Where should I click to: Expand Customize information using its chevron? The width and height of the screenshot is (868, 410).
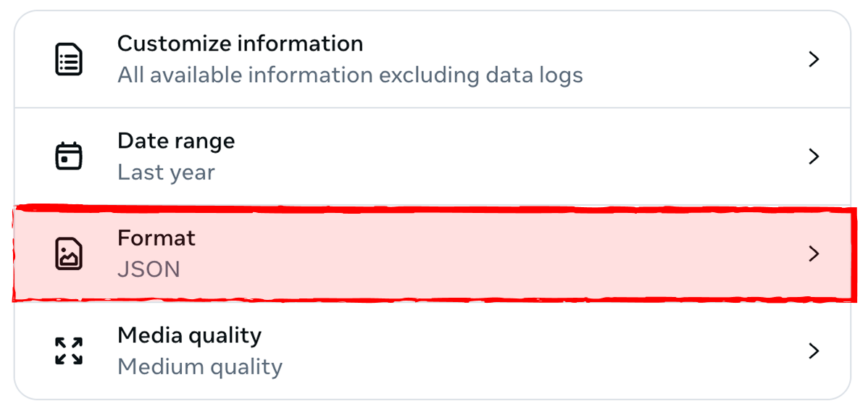(x=814, y=59)
